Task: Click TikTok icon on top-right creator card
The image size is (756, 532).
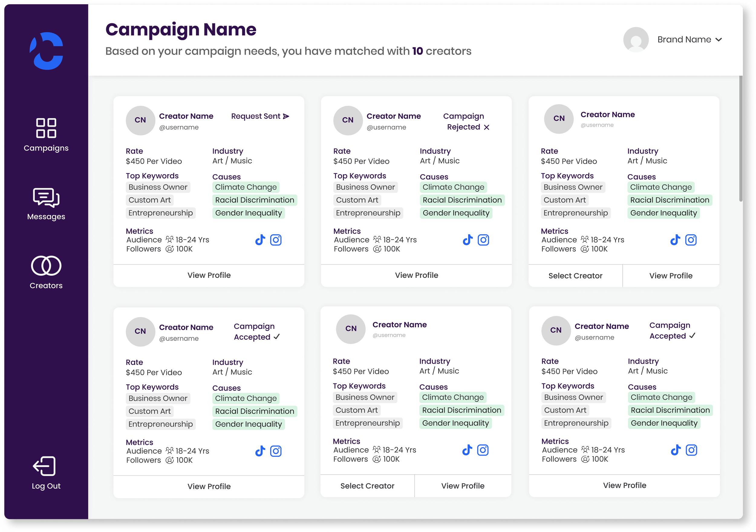Action: [675, 240]
